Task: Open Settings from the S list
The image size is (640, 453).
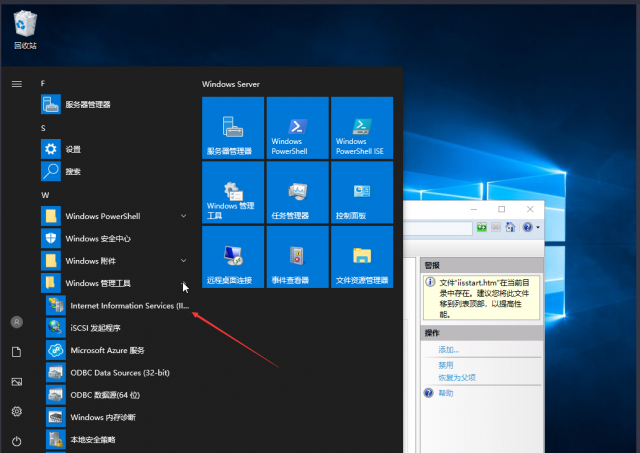Action: [114, 149]
